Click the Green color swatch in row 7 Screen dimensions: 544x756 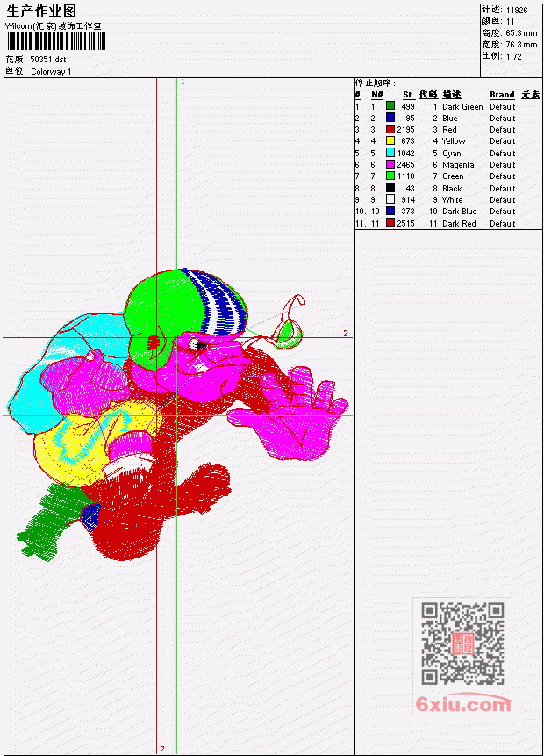click(x=390, y=176)
